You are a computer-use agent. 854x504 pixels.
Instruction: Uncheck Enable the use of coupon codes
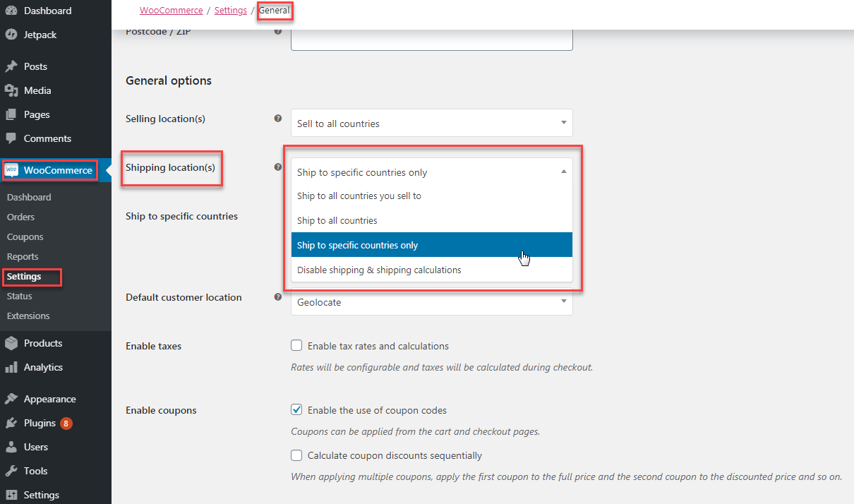pyautogui.click(x=296, y=410)
